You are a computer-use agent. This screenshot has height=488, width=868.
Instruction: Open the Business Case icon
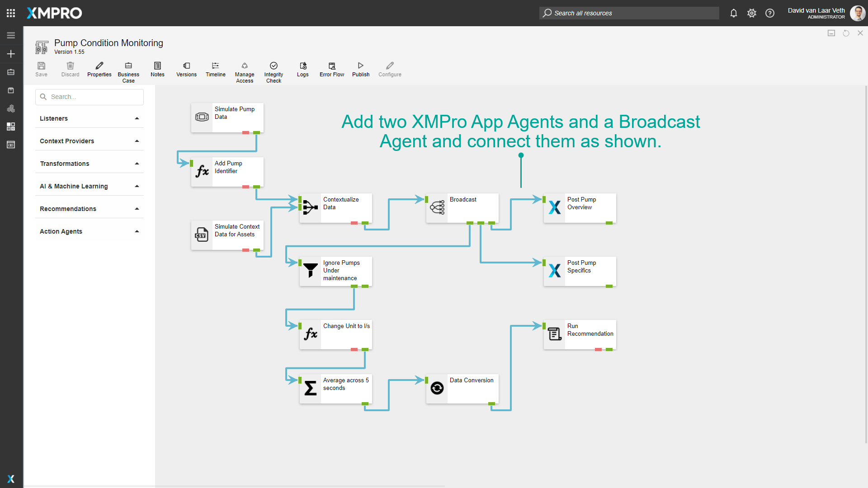(128, 66)
